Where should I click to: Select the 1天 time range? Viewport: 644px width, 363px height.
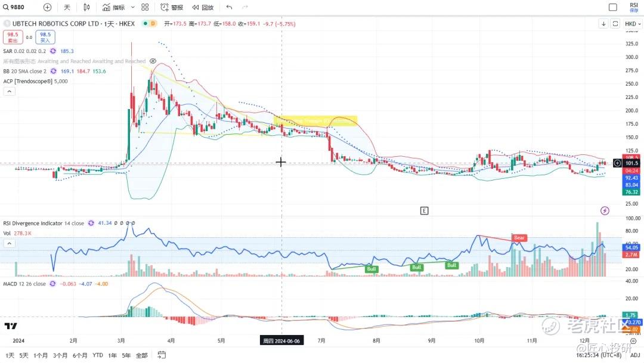pyautogui.click(x=10, y=355)
